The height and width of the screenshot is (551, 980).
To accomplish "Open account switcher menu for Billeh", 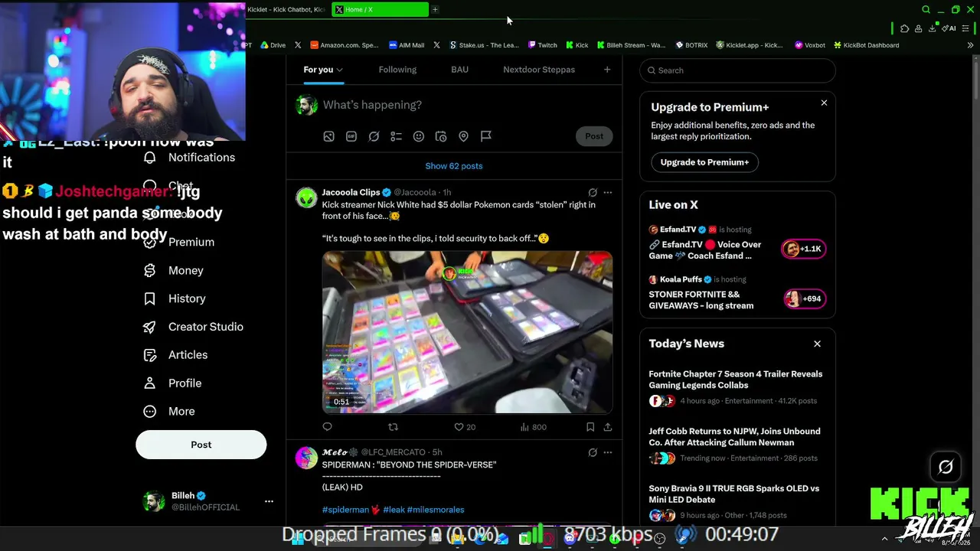I will click(x=269, y=501).
